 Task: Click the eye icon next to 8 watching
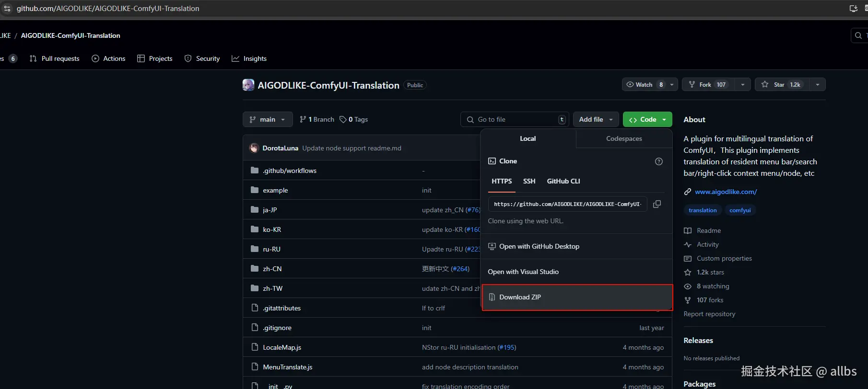(688, 286)
